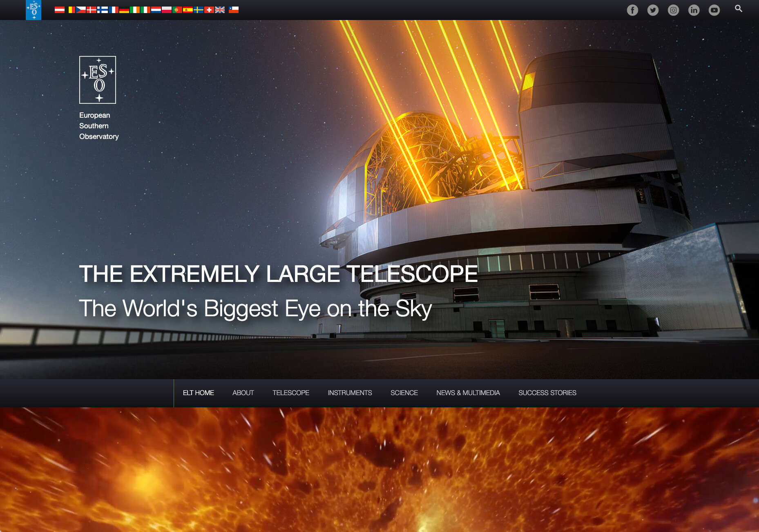The width and height of the screenshot is (759, 532).
Task: Open the TELESCOPE menu item
Action: click(x=291, y=393)
